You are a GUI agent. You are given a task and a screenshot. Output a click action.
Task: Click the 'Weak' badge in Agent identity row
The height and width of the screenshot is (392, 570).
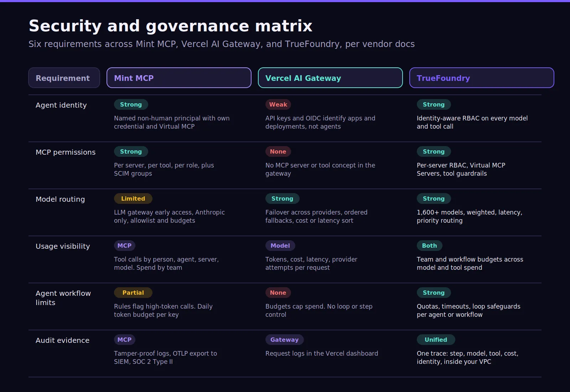(x=278, y=104)
